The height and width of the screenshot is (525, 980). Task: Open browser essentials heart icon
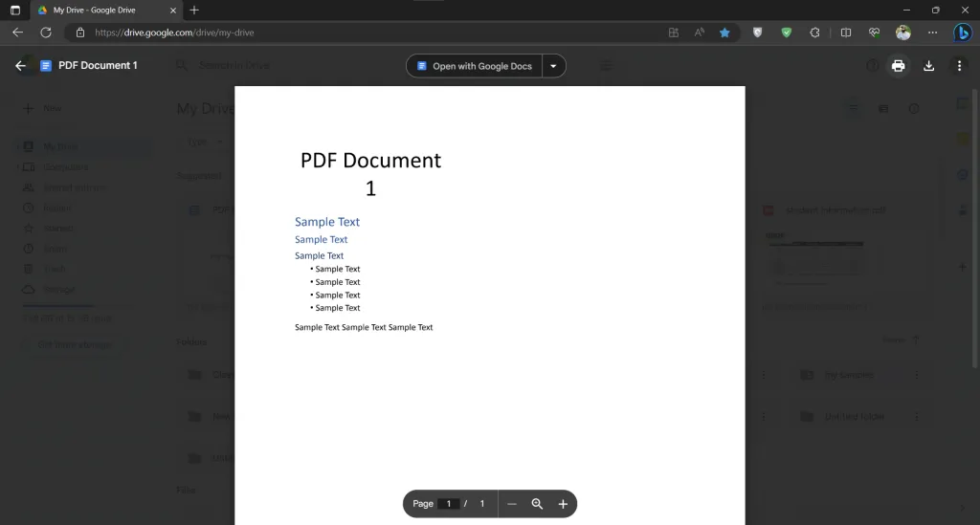pos(875,33)
